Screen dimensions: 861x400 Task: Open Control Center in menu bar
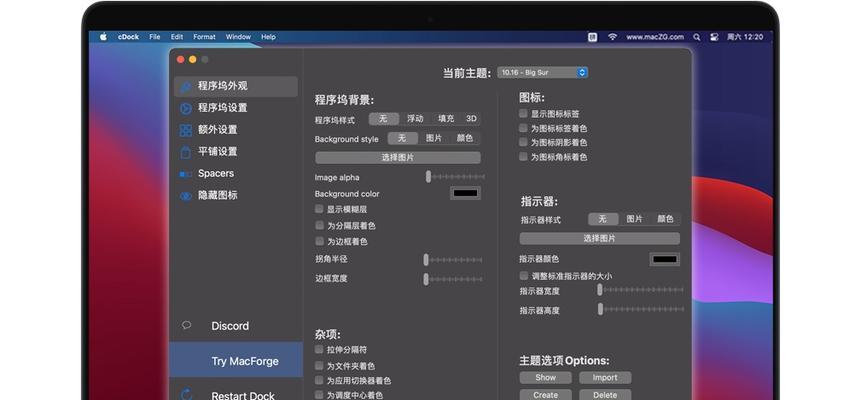click(714, 37)
